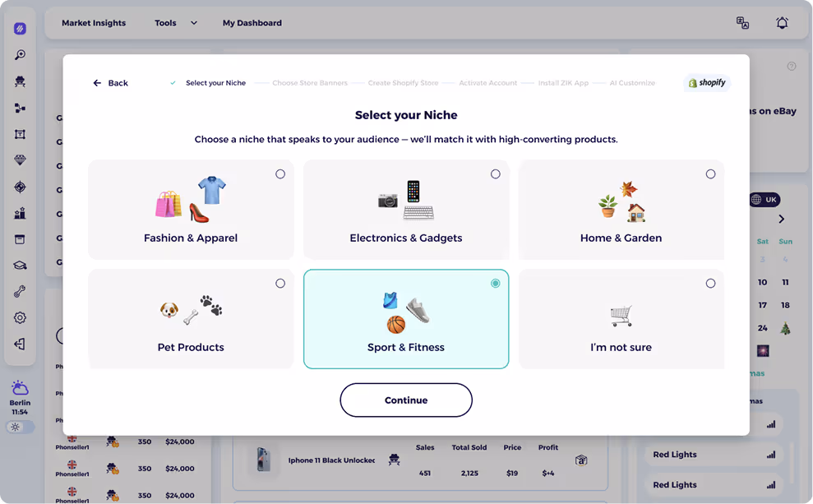This screenshot has width=813, height=504.
Task: Click the Continue button
Action: [x=406, y=400]
